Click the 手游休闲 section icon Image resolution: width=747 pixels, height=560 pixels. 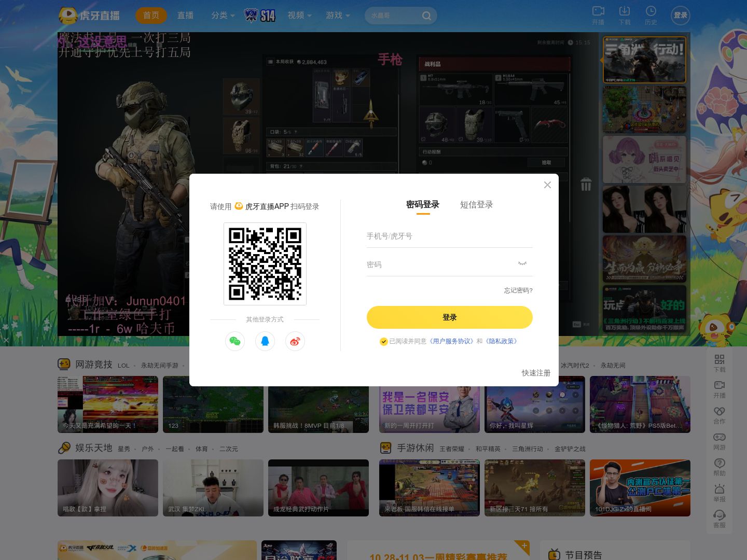(385, 447)
